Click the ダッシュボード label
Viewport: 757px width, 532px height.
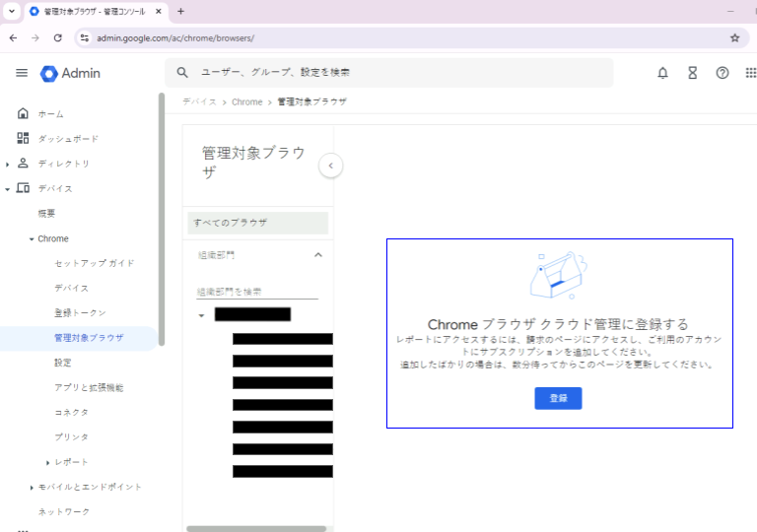click(68, 139)
